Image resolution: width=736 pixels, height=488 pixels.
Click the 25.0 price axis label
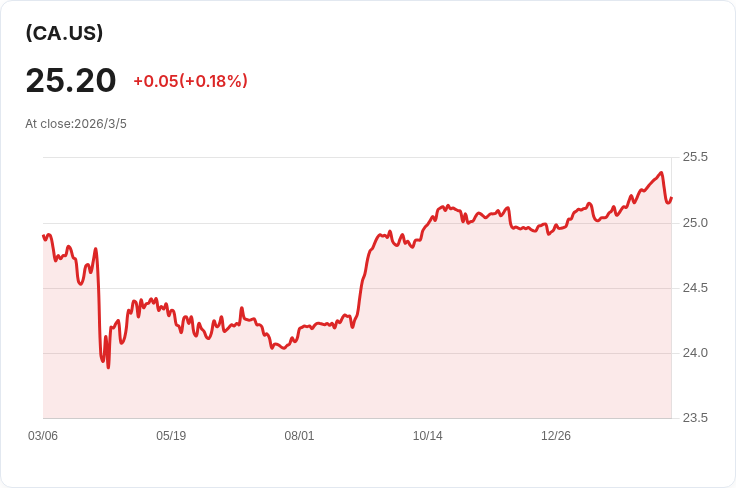(695, 222)
